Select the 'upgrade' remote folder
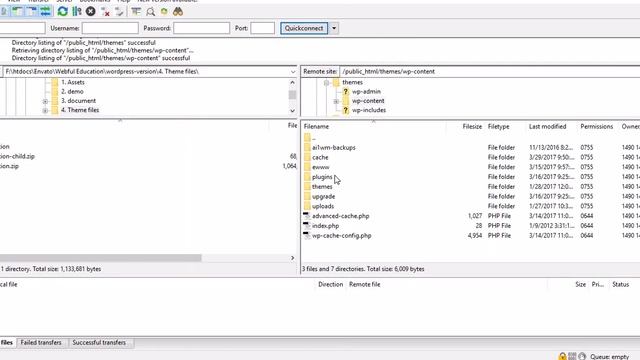The width and height of the screenshot is (640, 360). tap(323, 196)
